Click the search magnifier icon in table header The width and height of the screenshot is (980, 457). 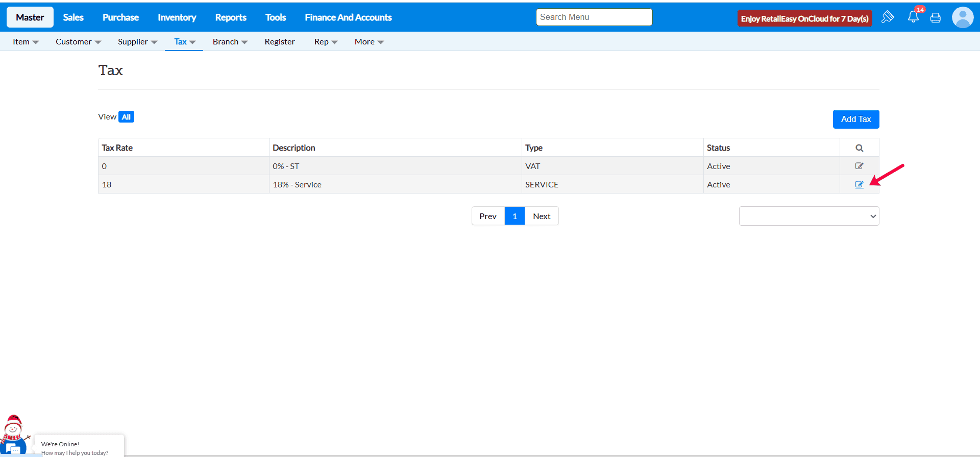pyautogui.click(x=859, y=148)
